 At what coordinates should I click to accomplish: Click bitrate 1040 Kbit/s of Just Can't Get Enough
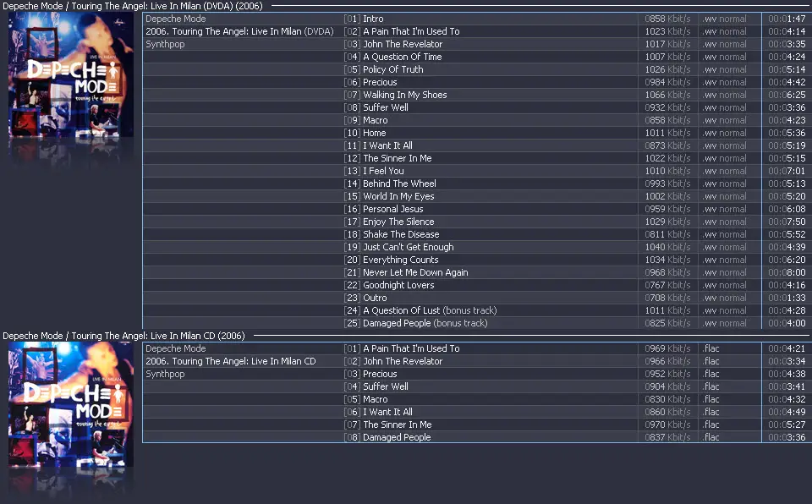[x=667, y=247]
